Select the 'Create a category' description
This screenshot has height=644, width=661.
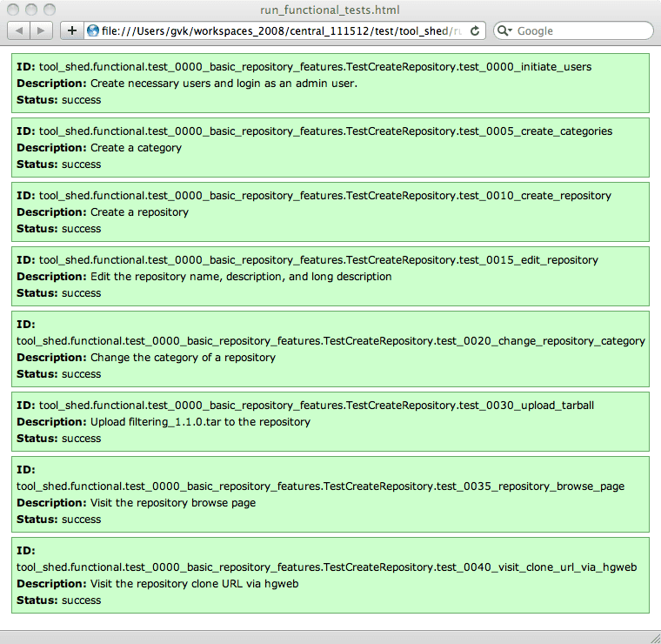[136, 148]
